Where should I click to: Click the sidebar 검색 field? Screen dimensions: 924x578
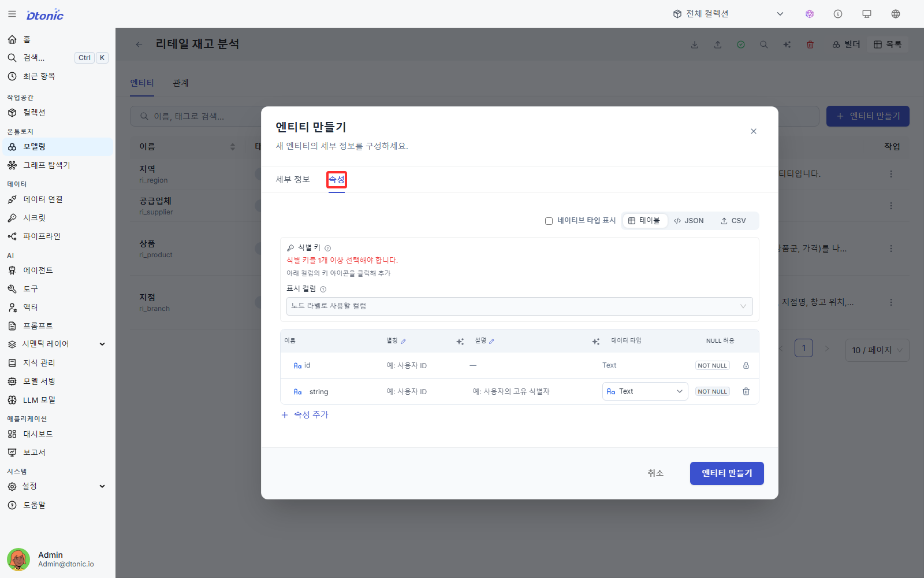point(57,58)
